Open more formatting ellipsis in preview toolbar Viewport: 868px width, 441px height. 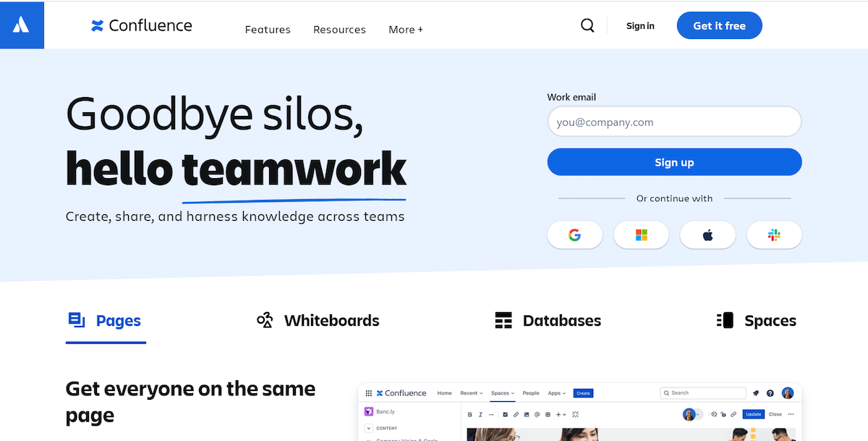coord(491,414)
